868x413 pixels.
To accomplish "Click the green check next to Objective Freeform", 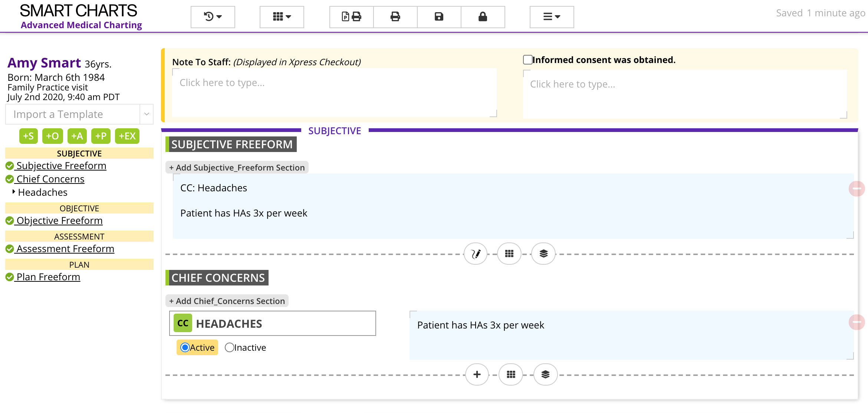I will pyautogui.click(x=10, y=221).
